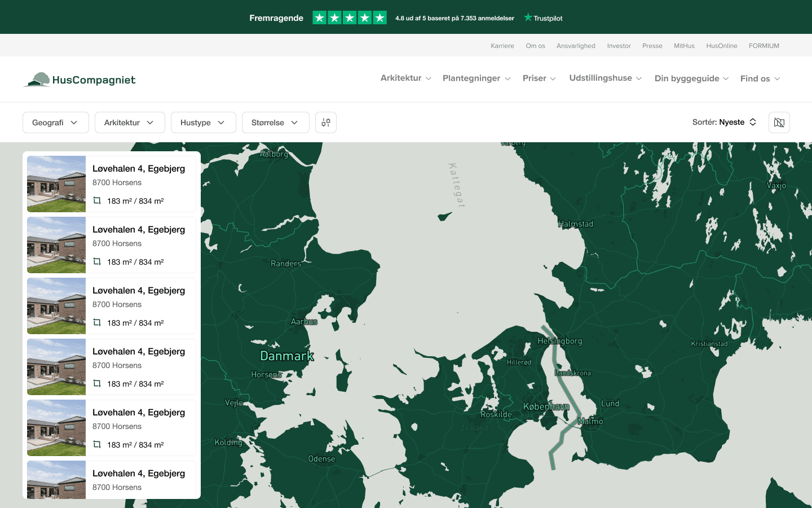Go to the Karriere link
The image size is (812, 508).
502,46
